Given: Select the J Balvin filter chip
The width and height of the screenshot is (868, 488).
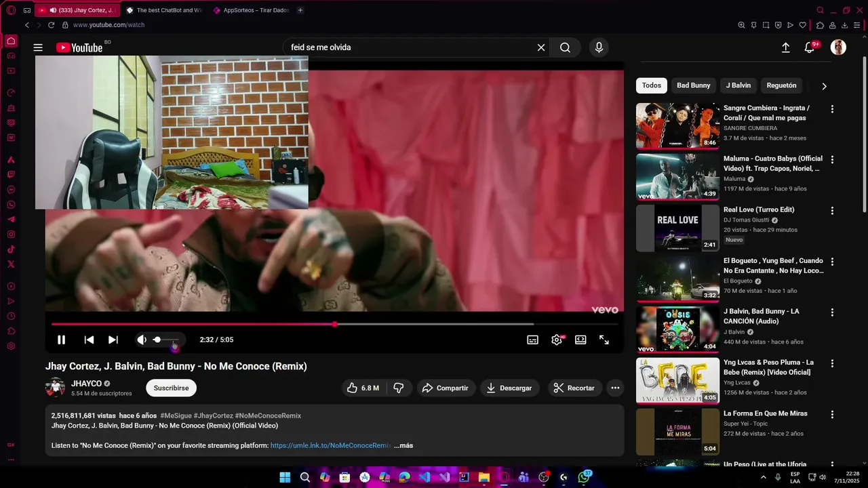Looking at the screenshot, I should pyautogui.click(x=738, y=85).
